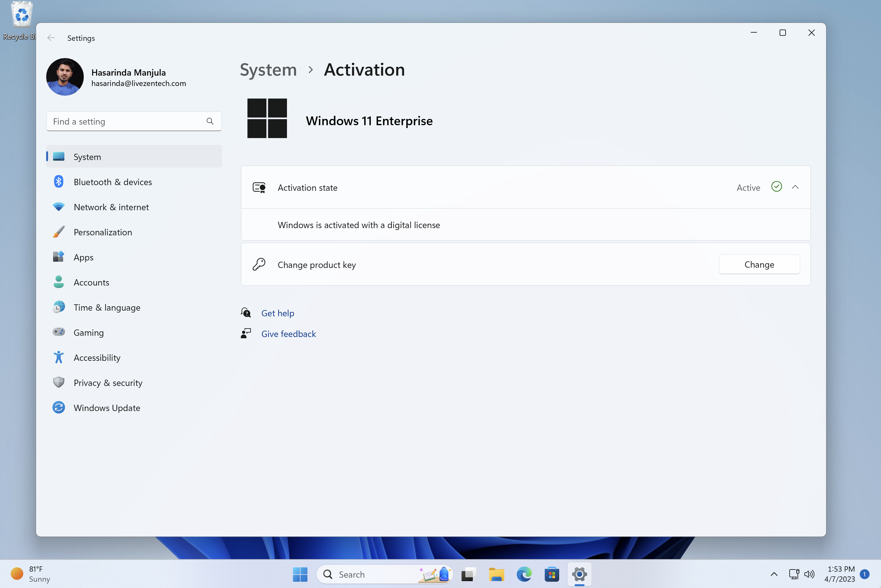The width and height of the screenshot is (881, 588).
Task: Click the user profile picture
Action: (65, 77)
